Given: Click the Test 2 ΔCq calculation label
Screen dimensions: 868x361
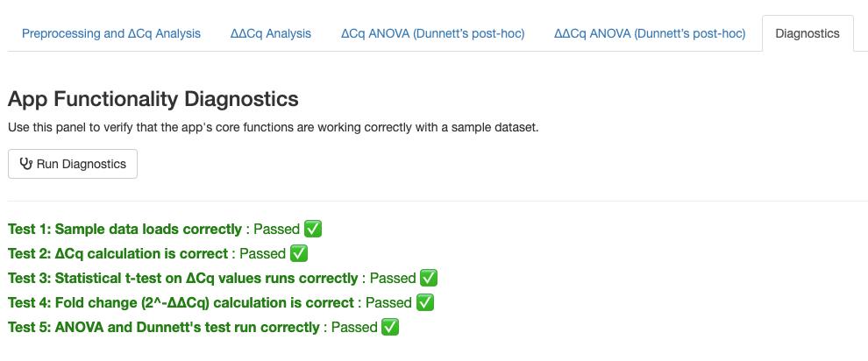Looking at the screenshot, I should [118, 253].
